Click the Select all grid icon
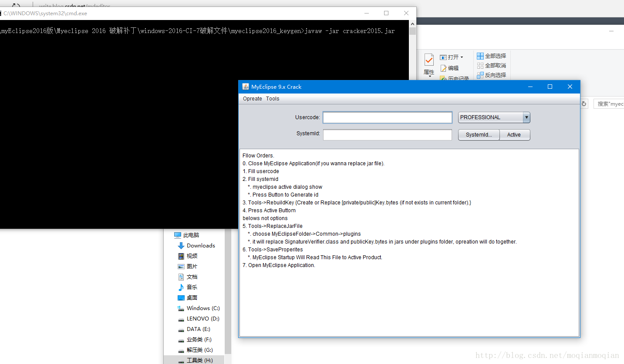Viewport: 624px width, 364px height. [480, 56]
